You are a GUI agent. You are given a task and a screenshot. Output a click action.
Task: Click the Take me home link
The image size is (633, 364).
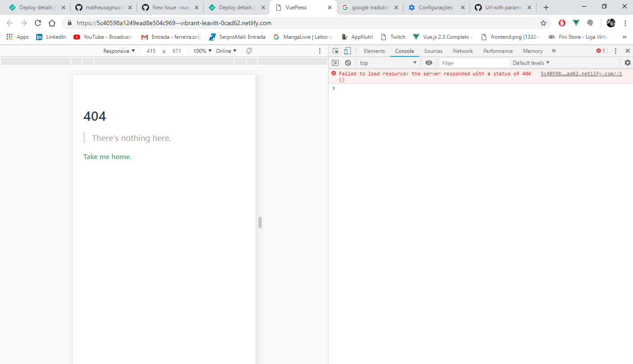(107, 156)
